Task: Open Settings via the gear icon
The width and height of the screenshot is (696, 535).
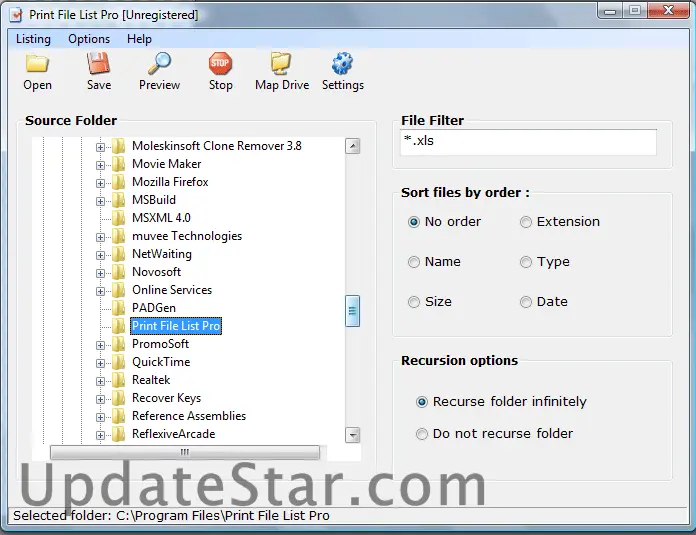Action: (x=342, y=63)
